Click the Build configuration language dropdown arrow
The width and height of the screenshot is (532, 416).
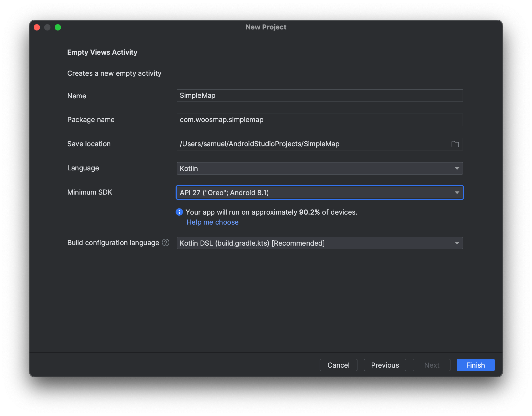457,243
